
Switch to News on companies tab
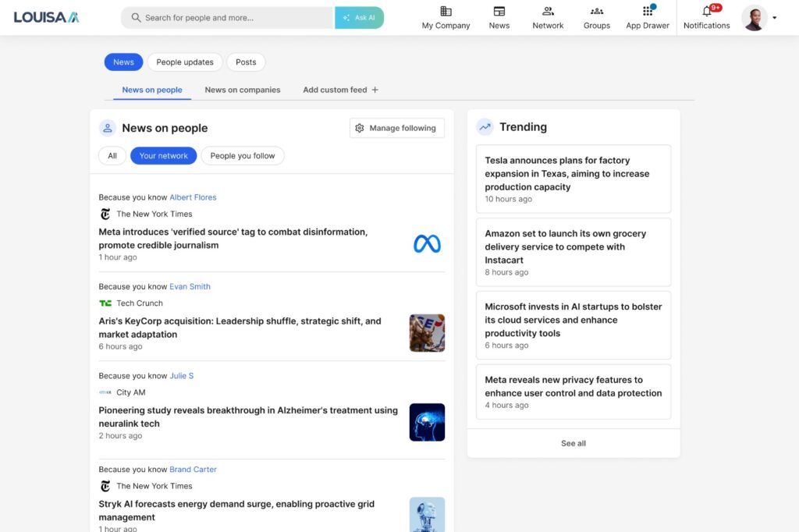coord(243,90)
